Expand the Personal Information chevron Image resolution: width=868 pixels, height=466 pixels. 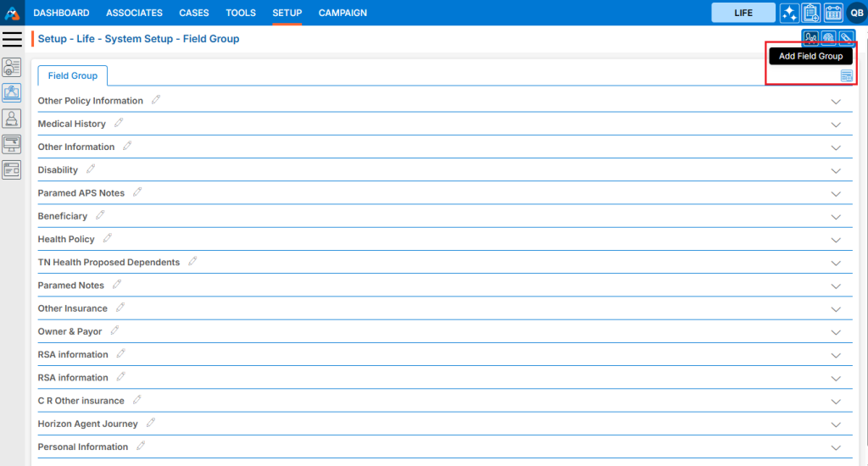pyautogui.click(x=836, y=447)
